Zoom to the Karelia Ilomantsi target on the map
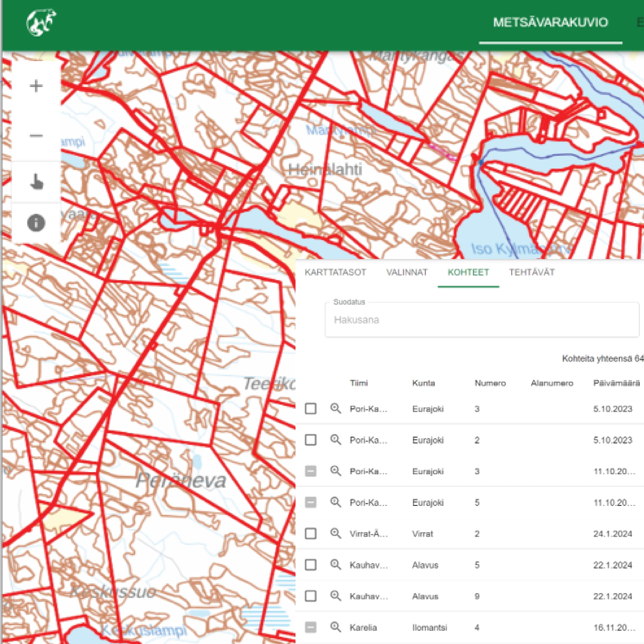 (336, 627)
